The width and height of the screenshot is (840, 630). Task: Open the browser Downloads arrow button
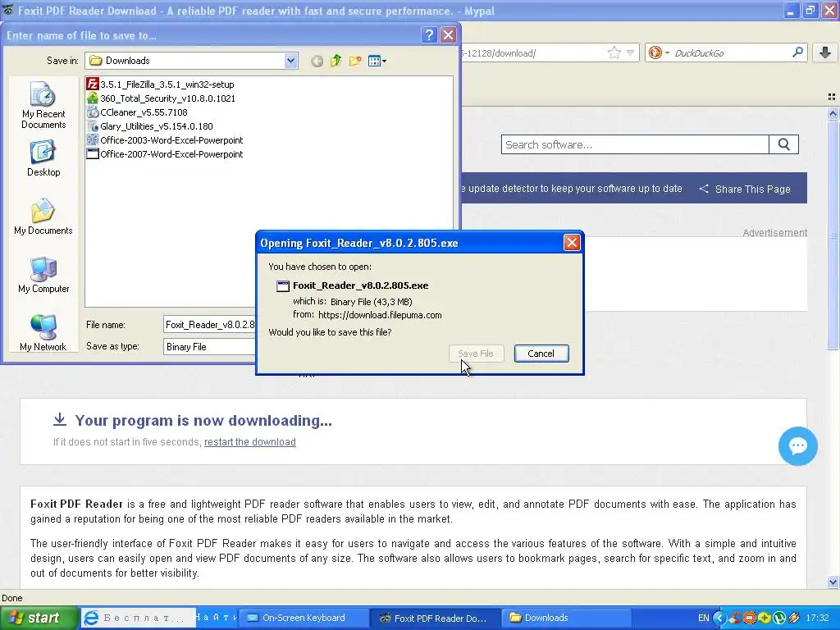[825, 52]
